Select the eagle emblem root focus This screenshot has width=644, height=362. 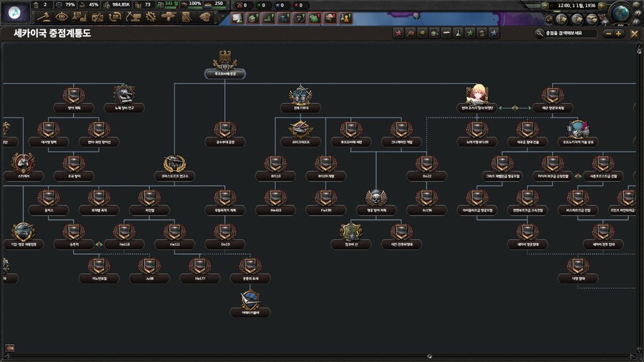click(x=225, y=60)
